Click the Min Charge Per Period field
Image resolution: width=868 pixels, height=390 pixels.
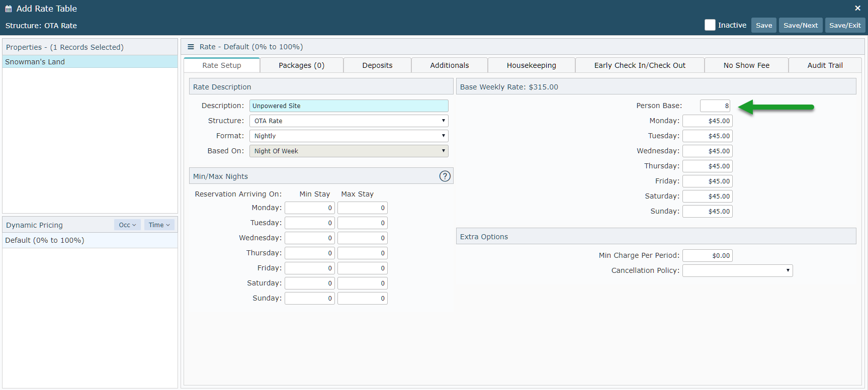click(x=708, y=255)
